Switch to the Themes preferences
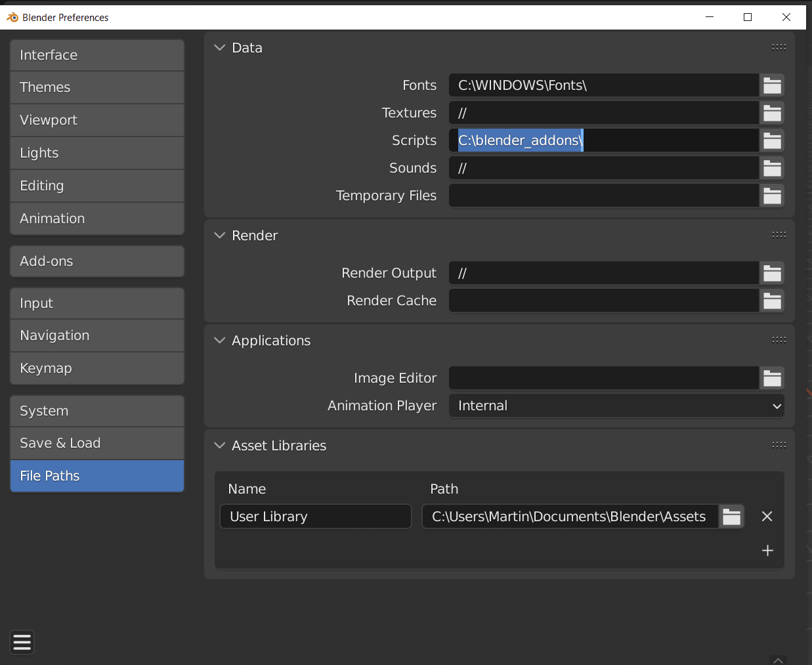Screen dimensions: 812x665 point(96,87)
